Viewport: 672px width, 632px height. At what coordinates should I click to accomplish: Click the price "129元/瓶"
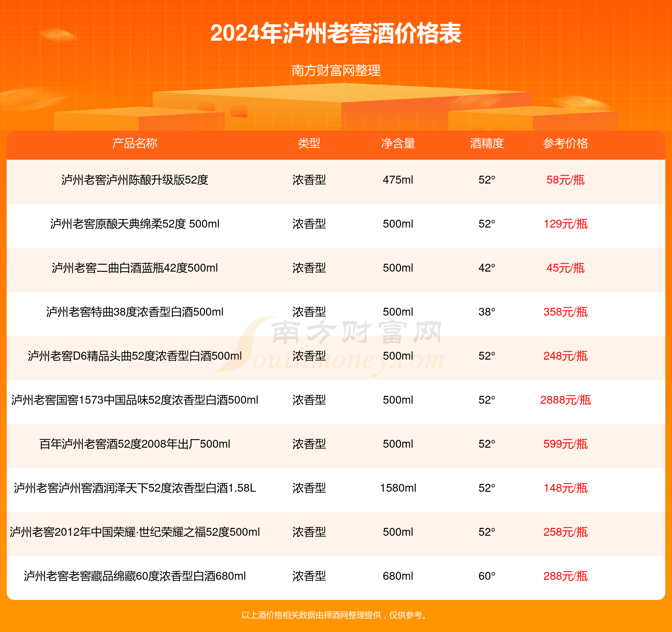[566, 224]
